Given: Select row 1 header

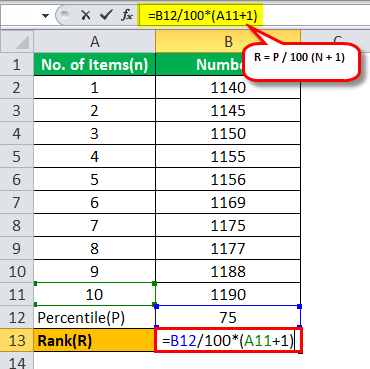Looking at the screenshot, I should [17, 64].
